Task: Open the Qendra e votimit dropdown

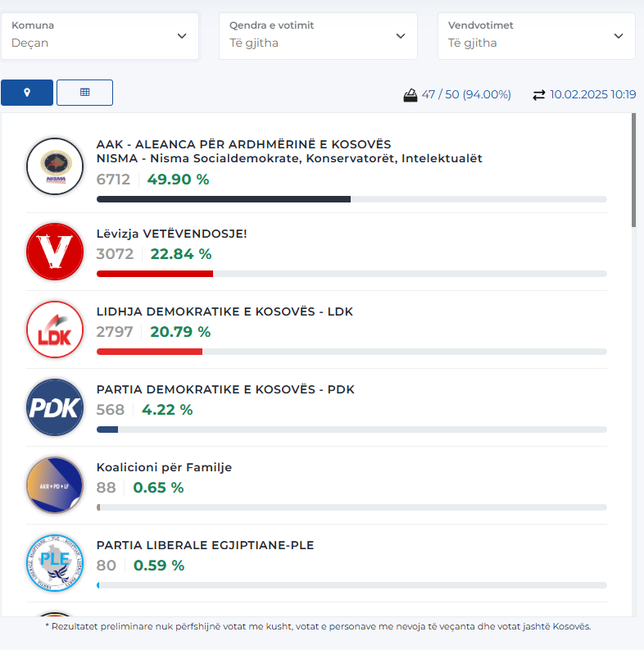Action: tap(318, 36)
